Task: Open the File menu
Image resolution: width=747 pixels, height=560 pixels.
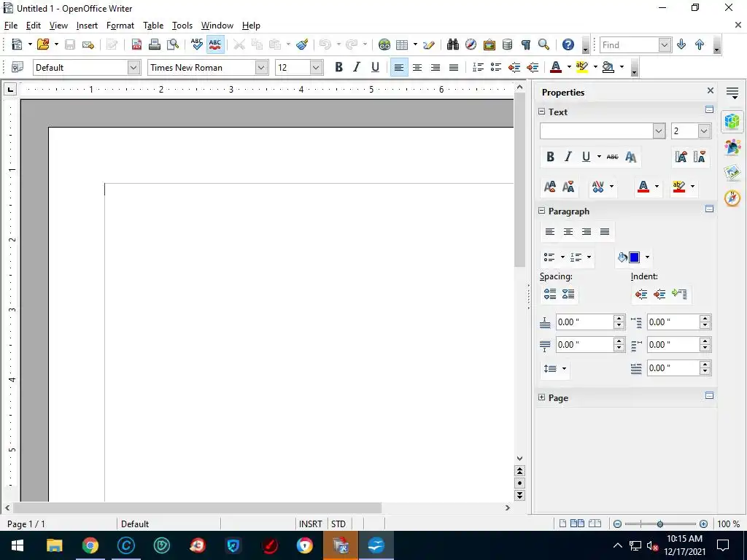Action: [10, 26]
